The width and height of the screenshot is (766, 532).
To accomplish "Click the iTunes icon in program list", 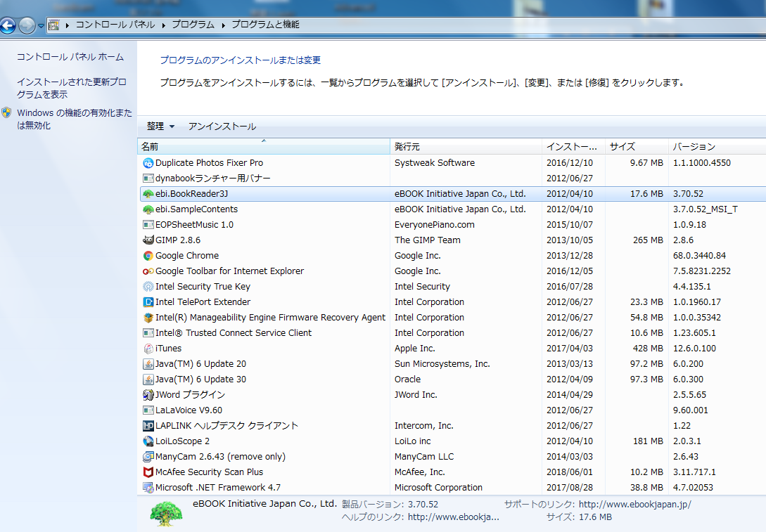I will [148, 349].
